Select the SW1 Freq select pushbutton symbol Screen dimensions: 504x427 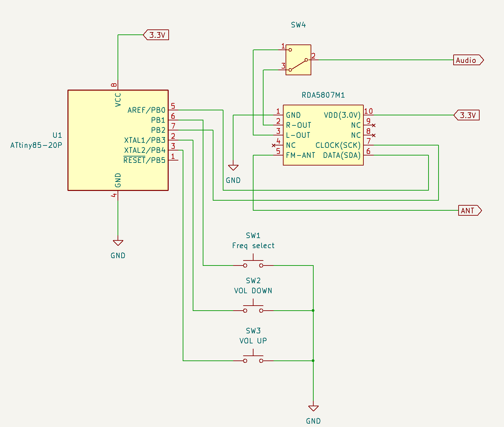pyautogui.click(x=253, y=261)
